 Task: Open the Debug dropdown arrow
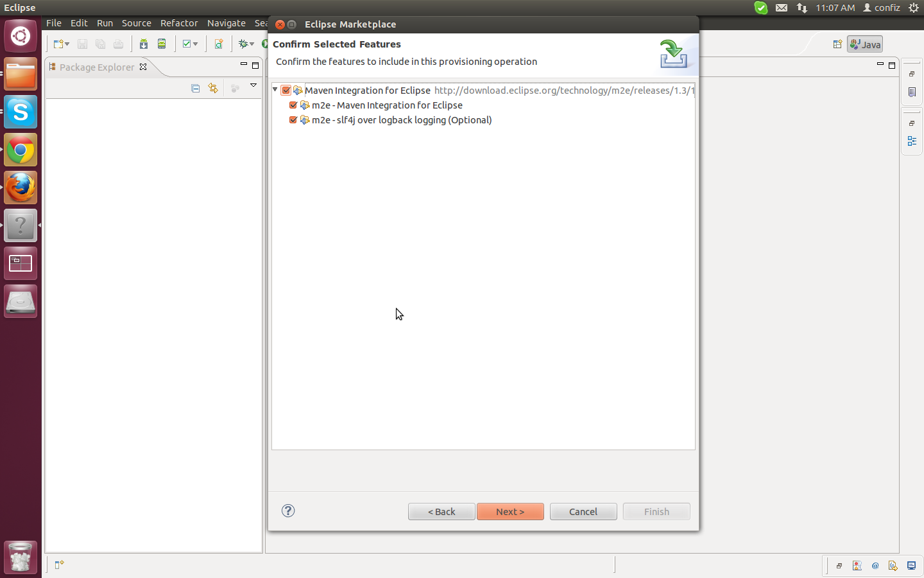click(252, 44)
